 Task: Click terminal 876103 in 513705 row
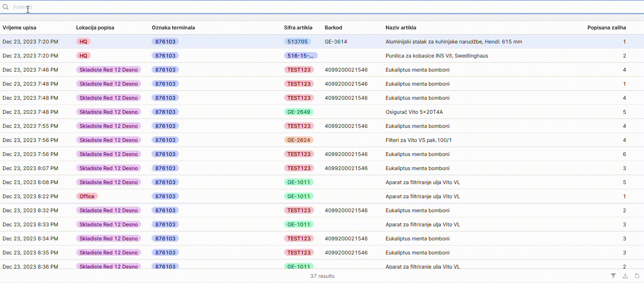[x=165, y=42]
